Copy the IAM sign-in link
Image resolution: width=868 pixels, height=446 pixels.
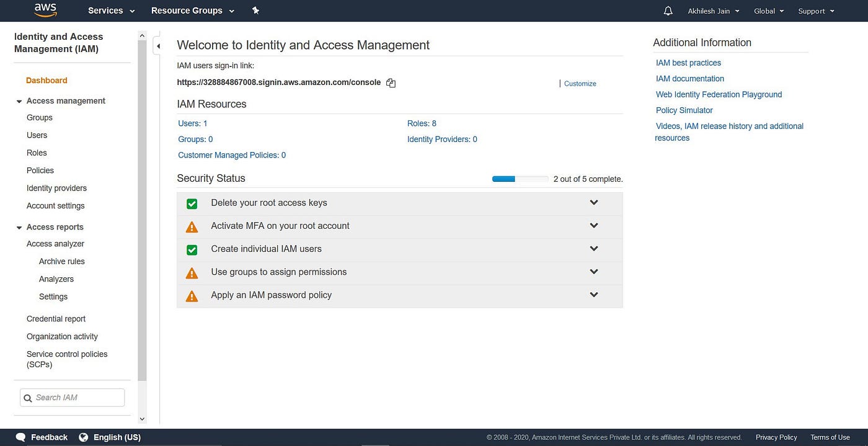[391, 83]
